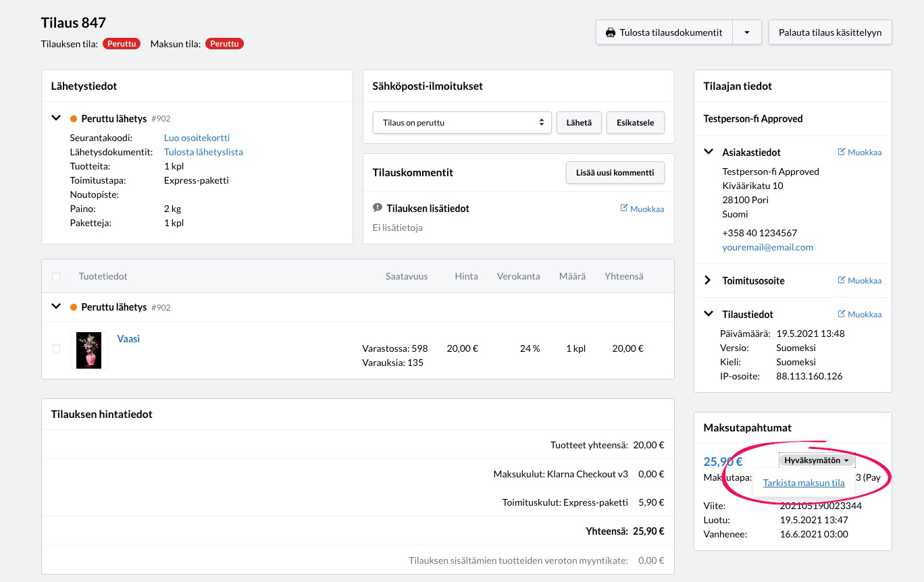Click the comment bubble icon by Tilauksen lisätiedot

[378, 208]
